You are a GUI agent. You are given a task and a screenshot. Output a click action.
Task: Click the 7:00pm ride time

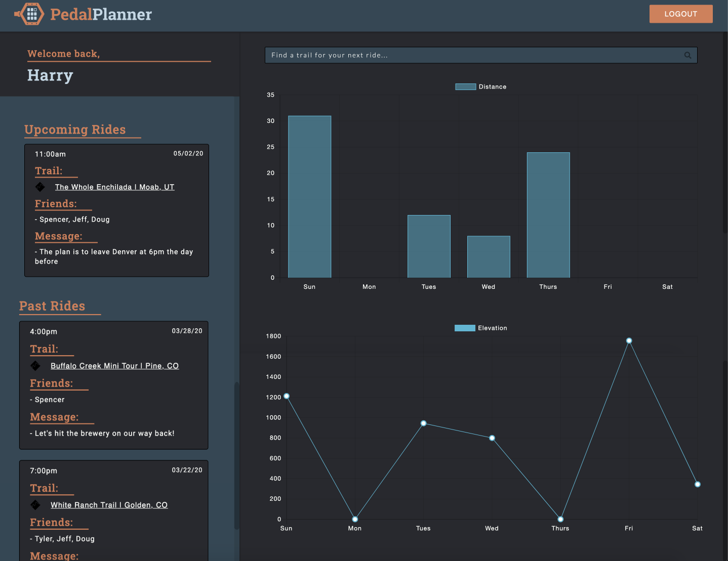pyautogui.click(x=44, y=471)
